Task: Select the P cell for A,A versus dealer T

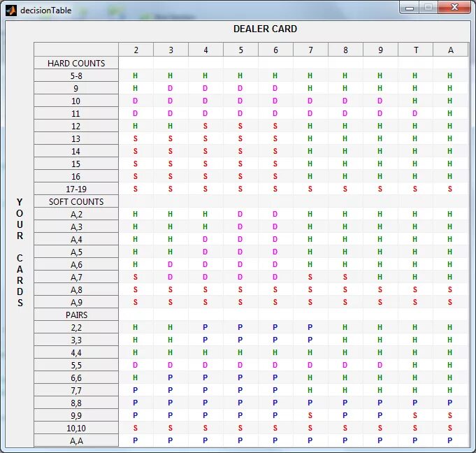Action: [x=415, y=440]
